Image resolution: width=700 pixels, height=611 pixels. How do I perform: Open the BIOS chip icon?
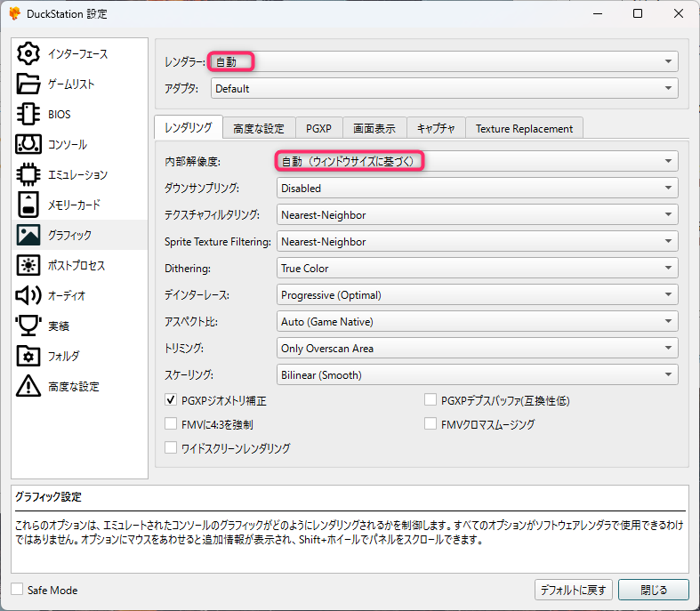click(28, 114)
